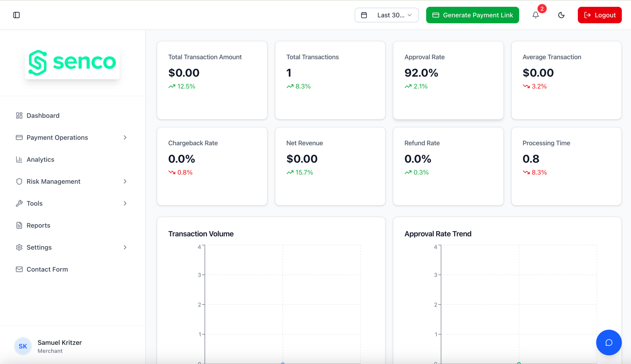Click the Analytics bar chart icon
The image size is (631, 364).
19,159
